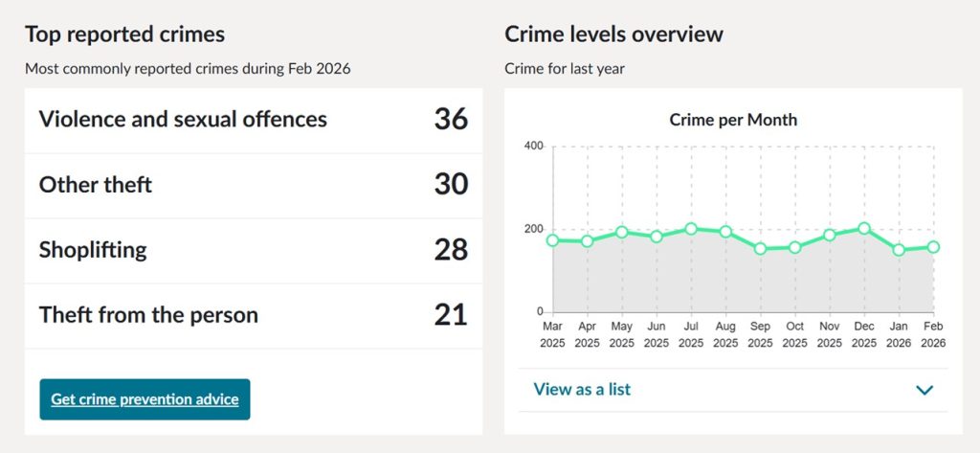The height and width of the screenshot is (453, 980).
Task: Click the Get crime prevention advice button
Action: (x=145, y=399)
